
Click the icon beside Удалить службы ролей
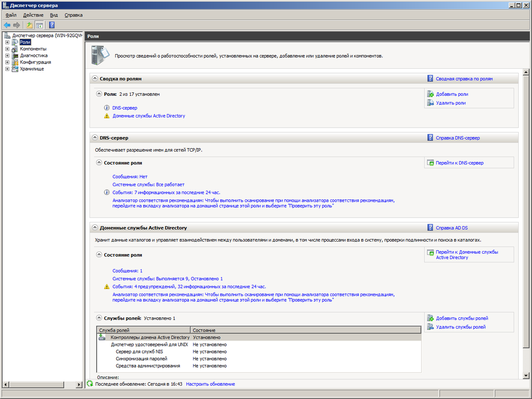[430, 327]
